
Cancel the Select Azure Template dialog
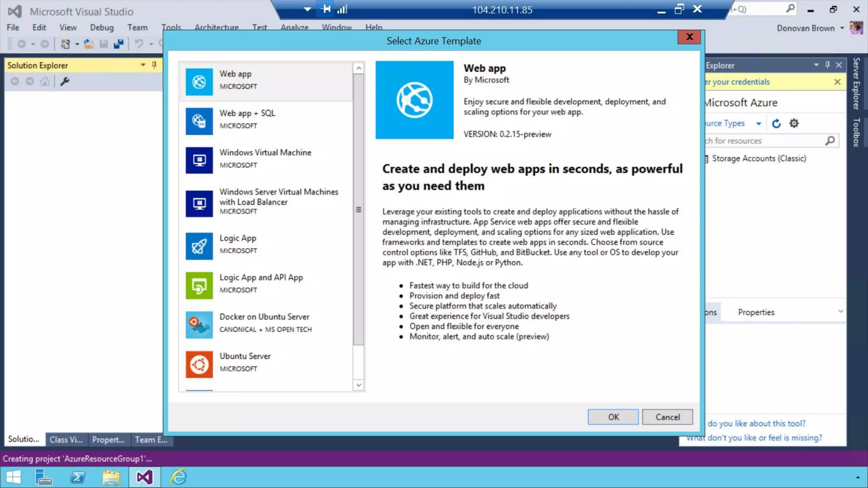667,417
